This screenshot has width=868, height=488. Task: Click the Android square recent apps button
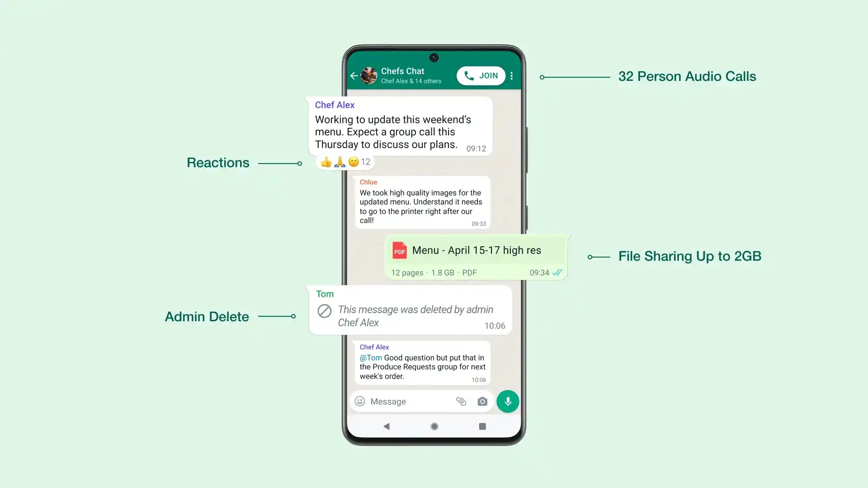(x=481, y=426)
